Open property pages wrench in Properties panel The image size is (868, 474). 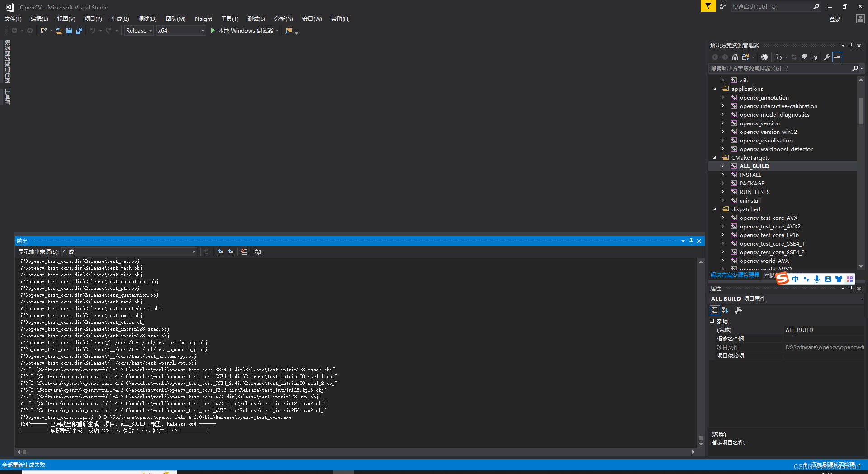coord(738,310)
